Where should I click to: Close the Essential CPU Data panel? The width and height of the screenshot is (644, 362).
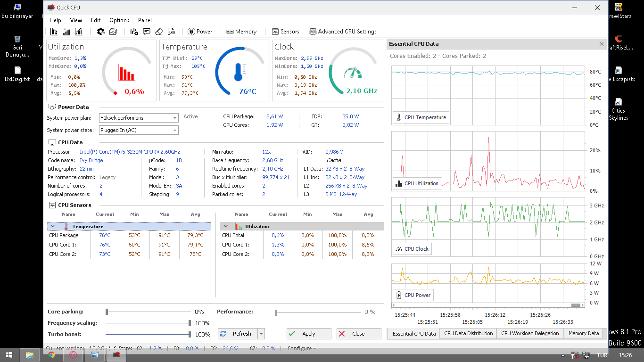point(602,44)
